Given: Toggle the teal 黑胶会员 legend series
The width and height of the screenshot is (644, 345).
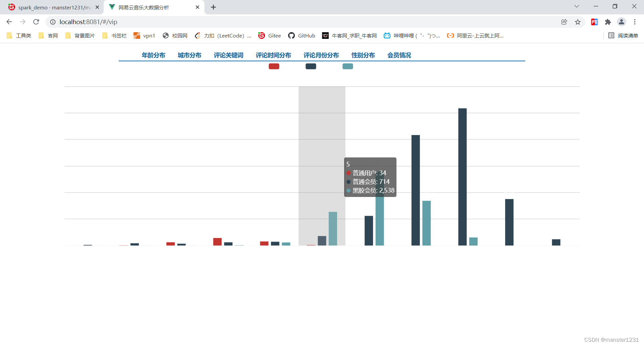Looking at the screenshot, I should 348,66.
